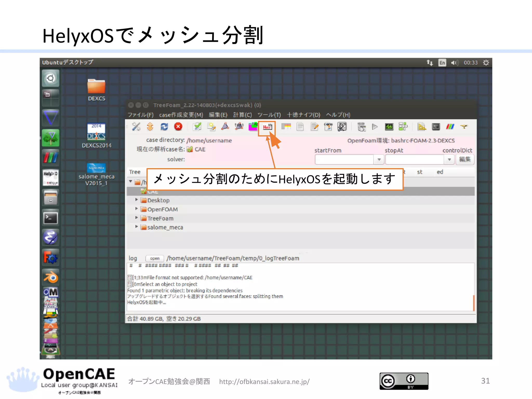Click the blue refresh arrows icon

tap(164, 127)
